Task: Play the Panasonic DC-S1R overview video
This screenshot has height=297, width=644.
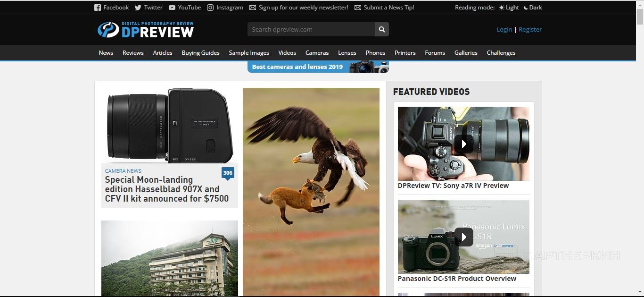Action: (463, 237)
